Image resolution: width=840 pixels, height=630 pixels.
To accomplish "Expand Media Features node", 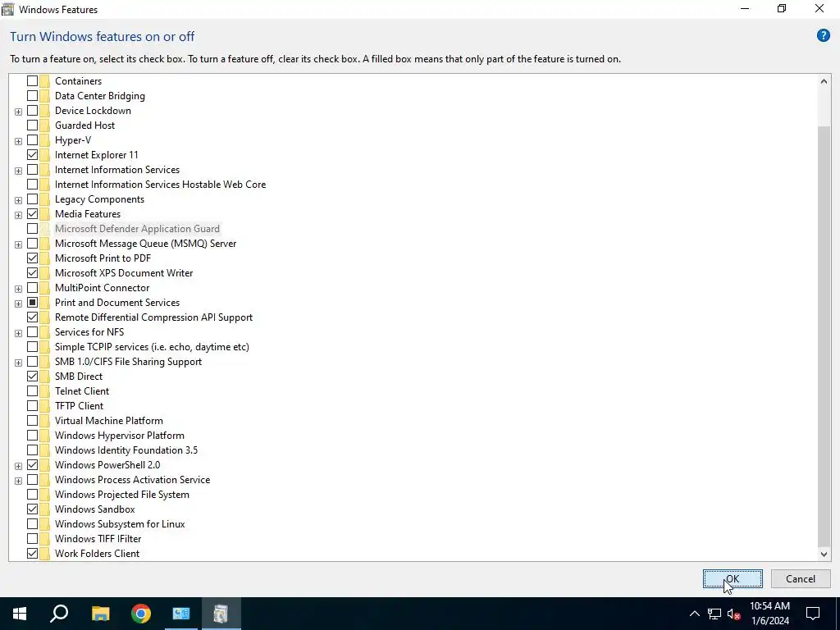I will coord(18,215).
